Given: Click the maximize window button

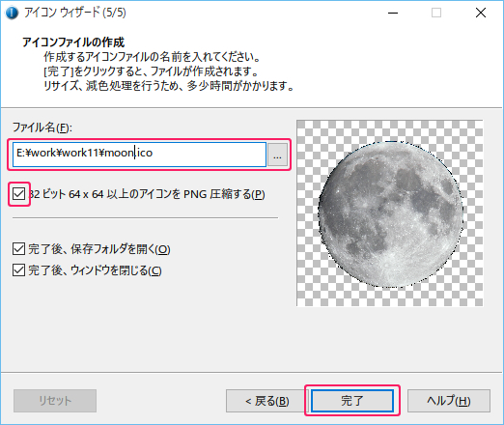Looking at the screenshot, I should 436,13.
